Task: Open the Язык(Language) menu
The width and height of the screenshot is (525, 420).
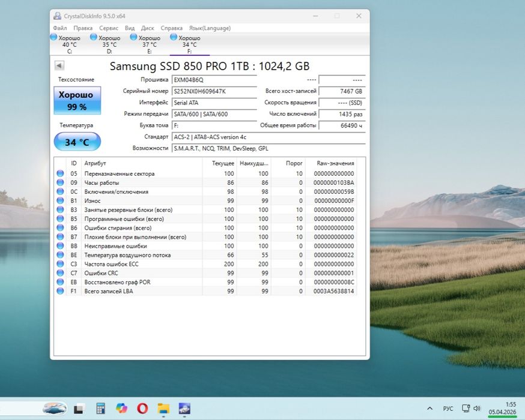Action: (x=210, y=28)
